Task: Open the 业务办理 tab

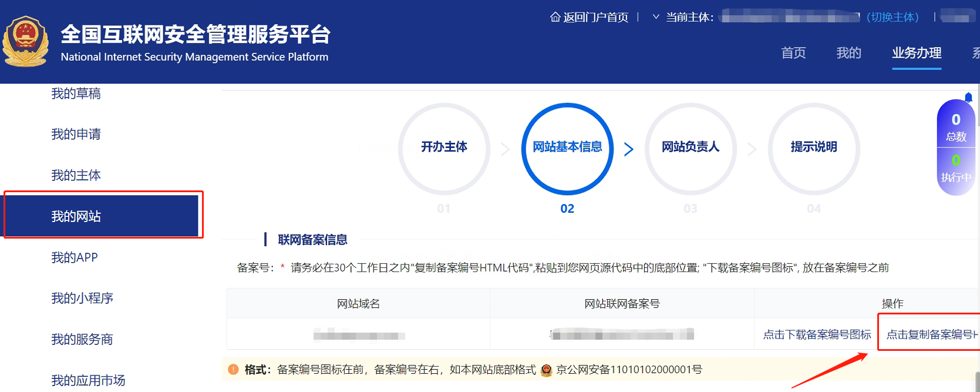Action: click(916, 53)
